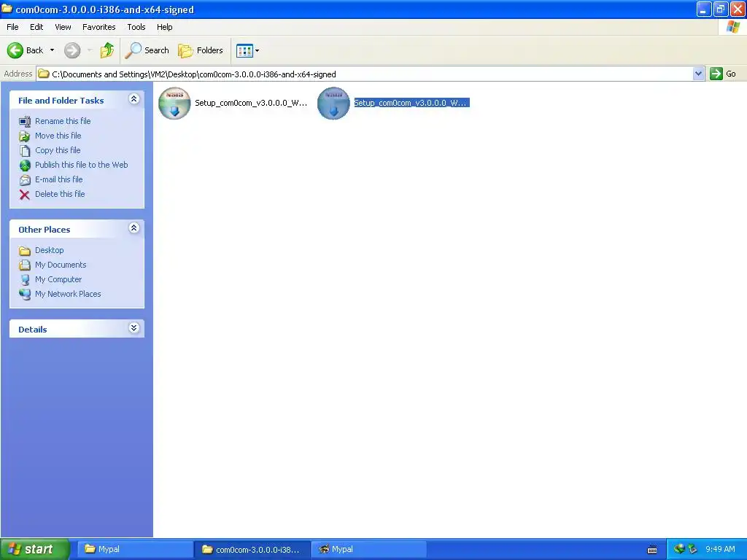Click the network connection tray icon
Image resolution: width=747 pixels, height=560 pixels.
(x=679, y=549)
